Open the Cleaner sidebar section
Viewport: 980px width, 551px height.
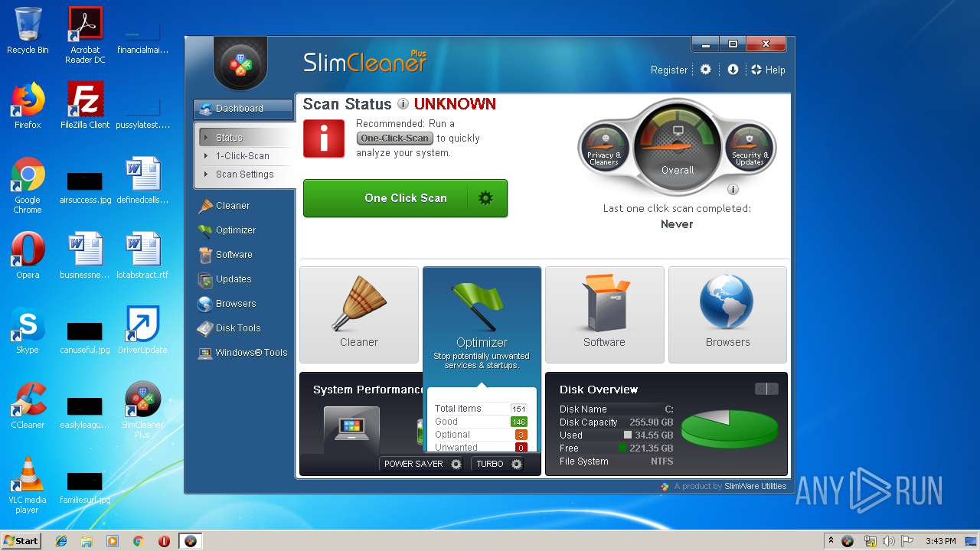click(233, 206)
